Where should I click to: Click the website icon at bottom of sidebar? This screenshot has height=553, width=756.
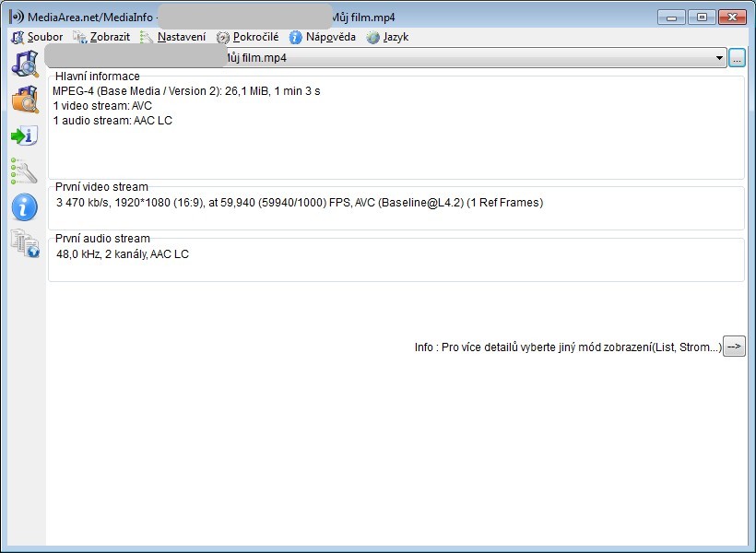[24, 243]
